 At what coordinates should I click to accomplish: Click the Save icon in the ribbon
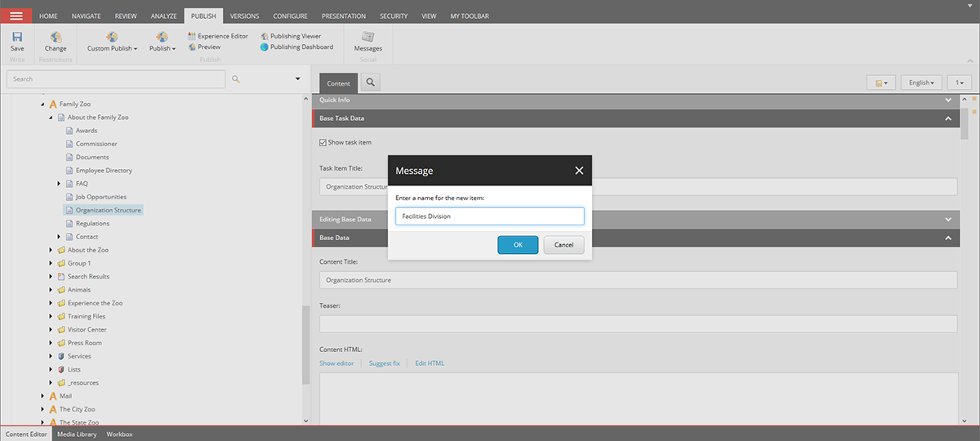point(17,38)
